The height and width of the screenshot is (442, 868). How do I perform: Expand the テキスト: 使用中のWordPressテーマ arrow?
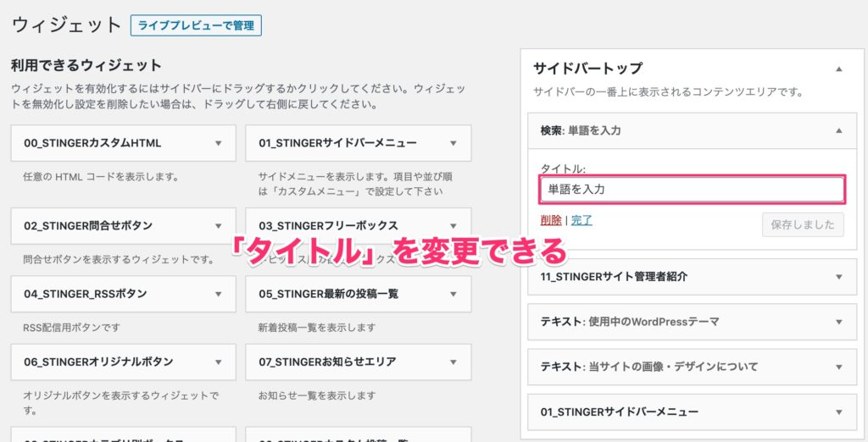[839, 322]
